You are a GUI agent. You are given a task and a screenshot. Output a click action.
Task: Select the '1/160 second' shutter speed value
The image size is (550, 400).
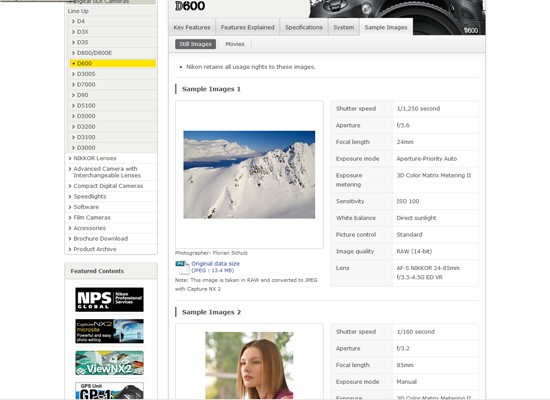(x=415, y=332)
